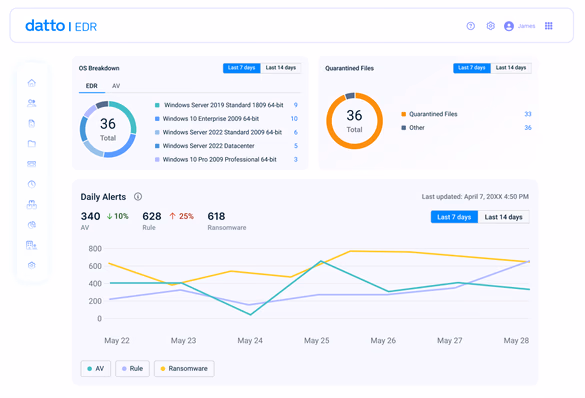Toggle the AV series legend chip
Screen dimensions: 585x398
(96, 369)
